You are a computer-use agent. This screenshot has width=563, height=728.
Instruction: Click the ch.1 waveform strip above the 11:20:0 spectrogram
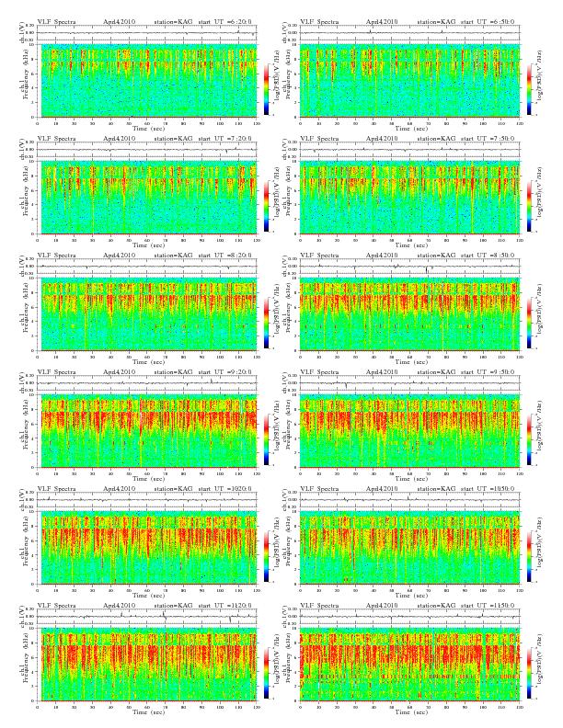147,617
